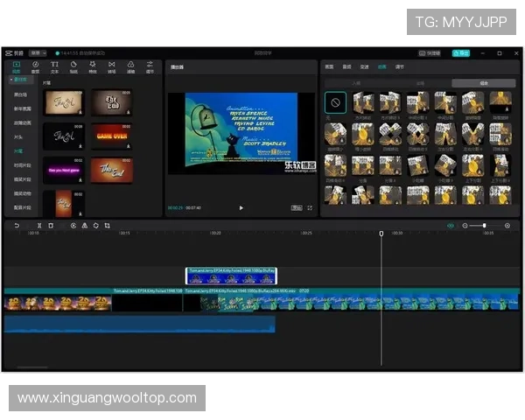Open the Stickers icon in media toolbar

(73, 66)
